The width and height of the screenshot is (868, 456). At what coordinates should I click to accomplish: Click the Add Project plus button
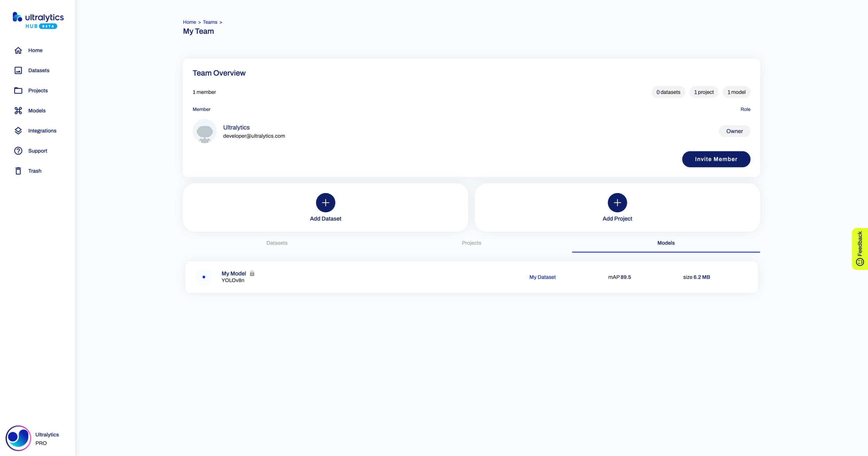click(x=617, y=202)
